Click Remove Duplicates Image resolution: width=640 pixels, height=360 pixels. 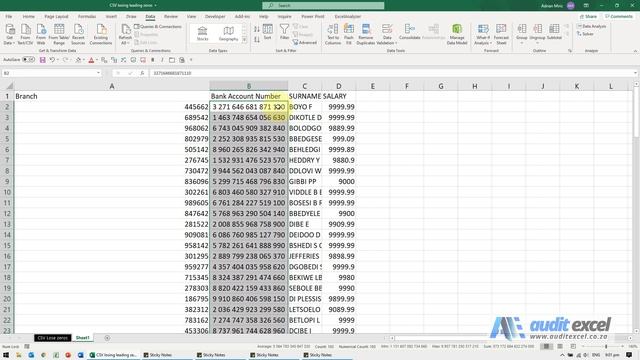(366, 34)
